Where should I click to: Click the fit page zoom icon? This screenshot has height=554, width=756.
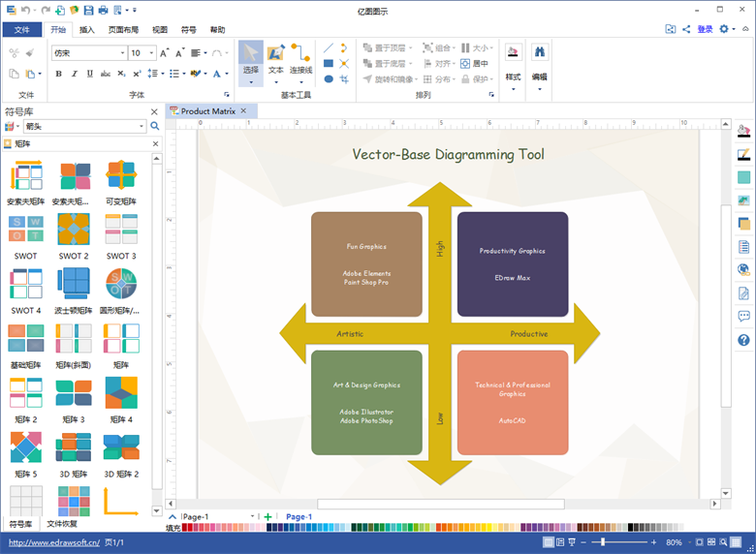click(699, 542)
